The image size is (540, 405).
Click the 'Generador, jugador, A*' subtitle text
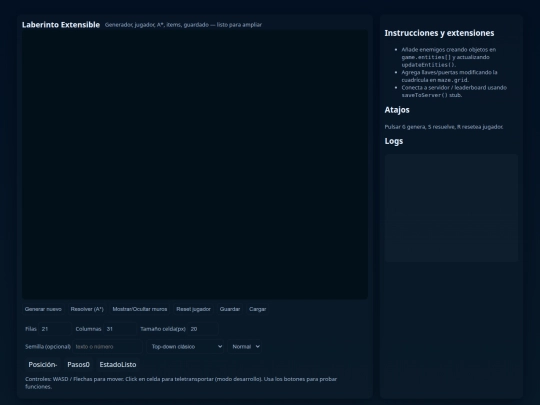tap(183, 25)
